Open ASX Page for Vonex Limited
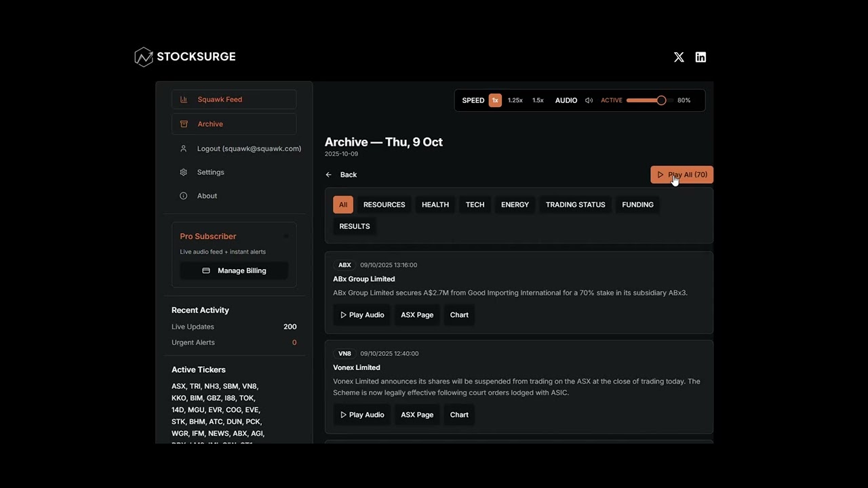This screenshot has height=488, width=868. [x=417, y=415]
